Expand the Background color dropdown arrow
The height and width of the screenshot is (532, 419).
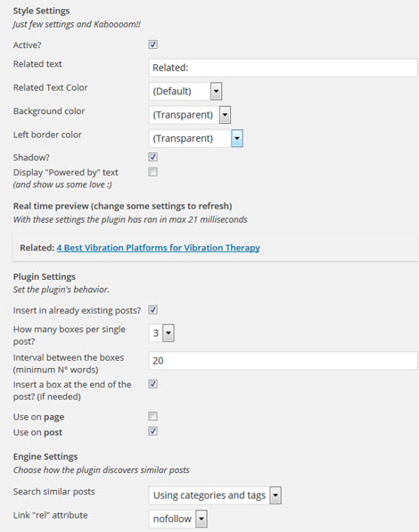tap(225, 115)
